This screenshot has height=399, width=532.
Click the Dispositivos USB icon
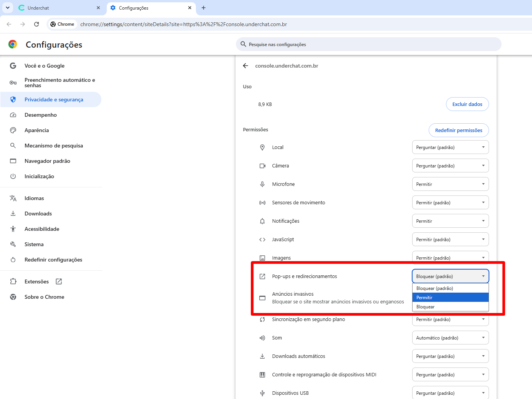(x=262, y=393)
